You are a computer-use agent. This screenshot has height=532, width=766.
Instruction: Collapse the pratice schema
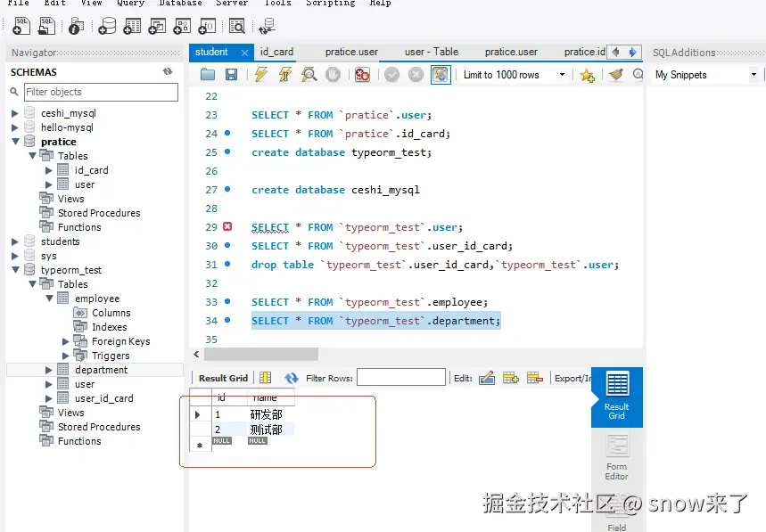pos(15,142)
